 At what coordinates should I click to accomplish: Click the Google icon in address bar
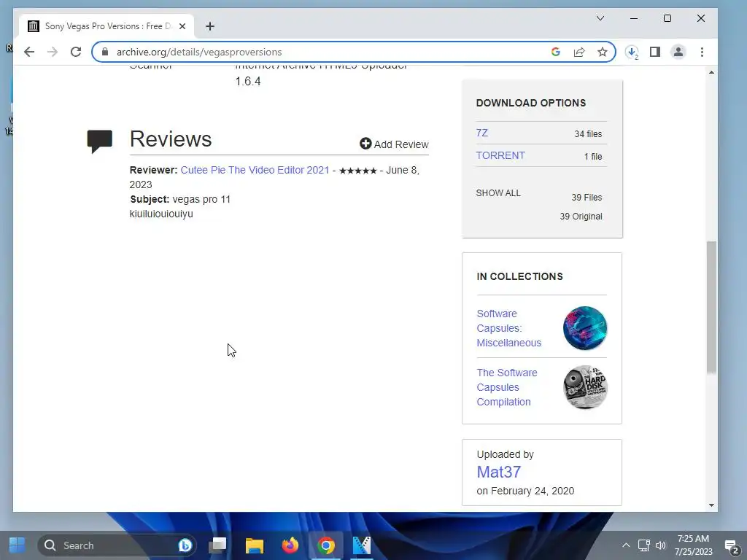555,52
